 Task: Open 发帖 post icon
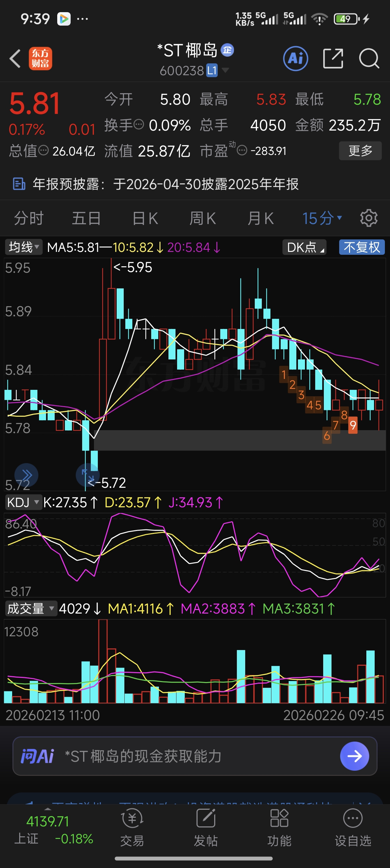point(206,828)
